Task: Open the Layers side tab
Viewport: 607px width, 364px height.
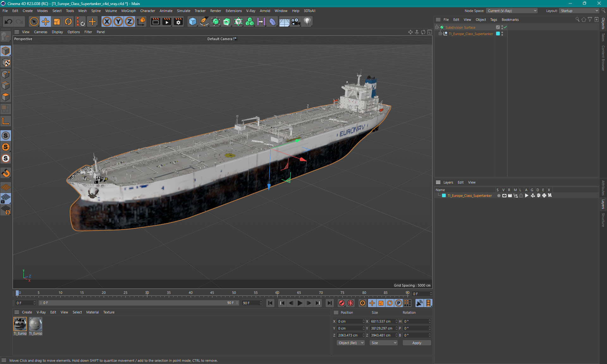Action: (603, 204)
